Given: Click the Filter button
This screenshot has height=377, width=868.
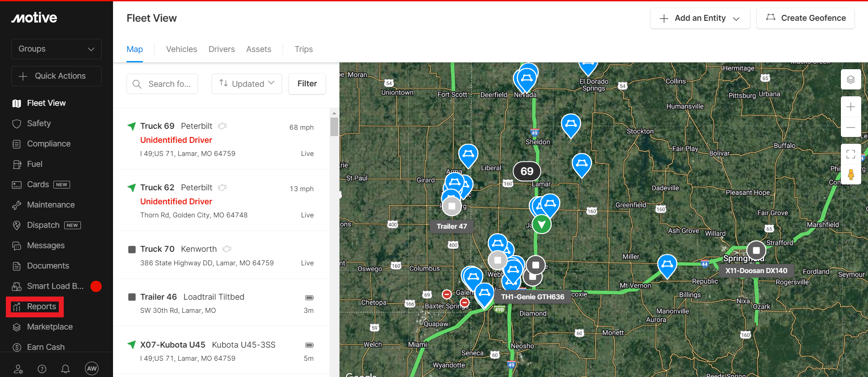Looking at the screenshot, I should pyautogui.click(x=307, y=84).
